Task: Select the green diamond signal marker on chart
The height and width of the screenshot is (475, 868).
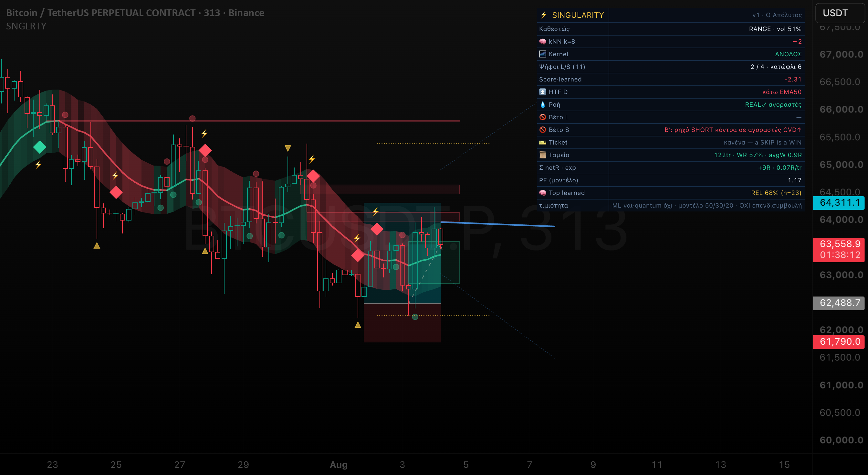Action: (x=39, y=147)
